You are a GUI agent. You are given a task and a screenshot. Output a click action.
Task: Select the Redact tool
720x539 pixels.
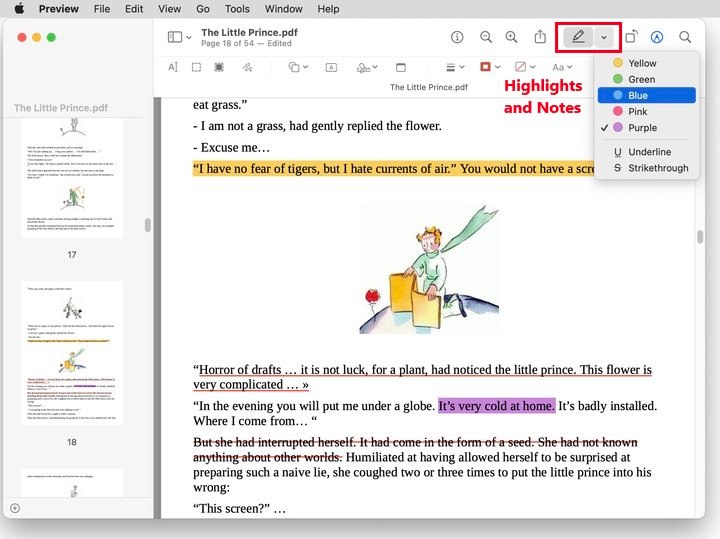(219, 67)
